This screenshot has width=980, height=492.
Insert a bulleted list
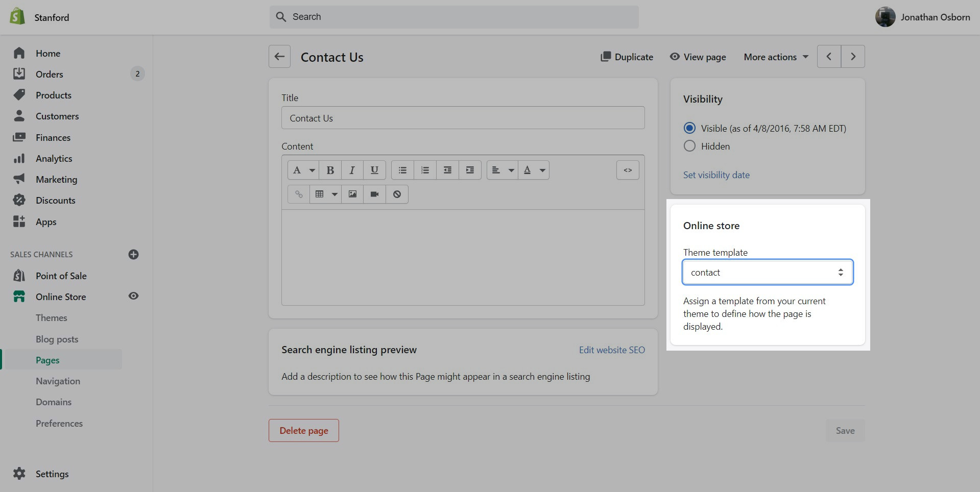pyautogui.click(x=402, y=170)
